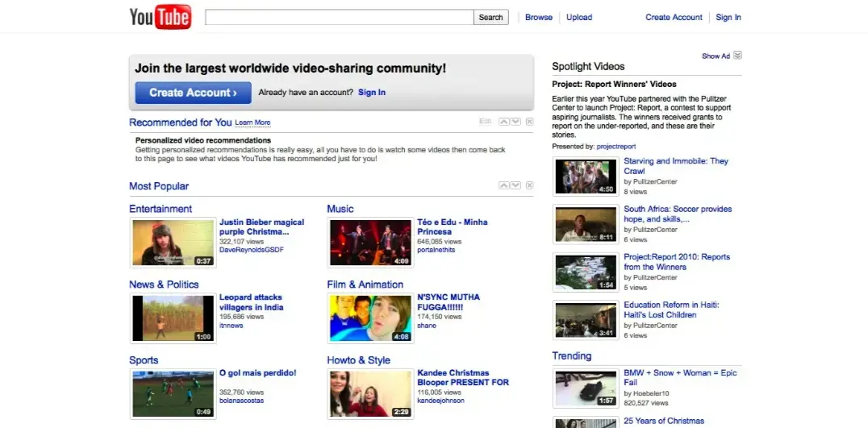Open the Upload link
Image resolution: width=868 pixels, height=428 pixels.
579,17
